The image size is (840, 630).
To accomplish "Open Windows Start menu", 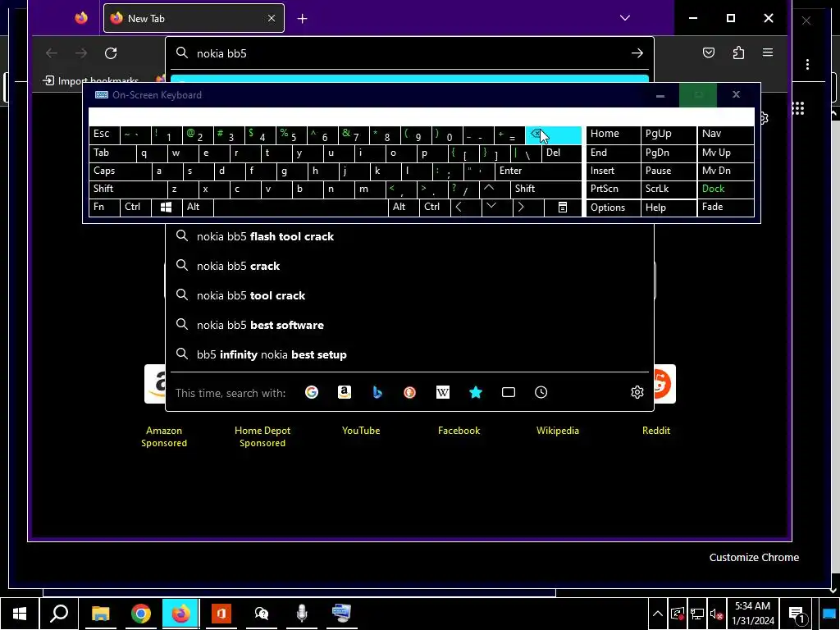I will tap(20, 614).
